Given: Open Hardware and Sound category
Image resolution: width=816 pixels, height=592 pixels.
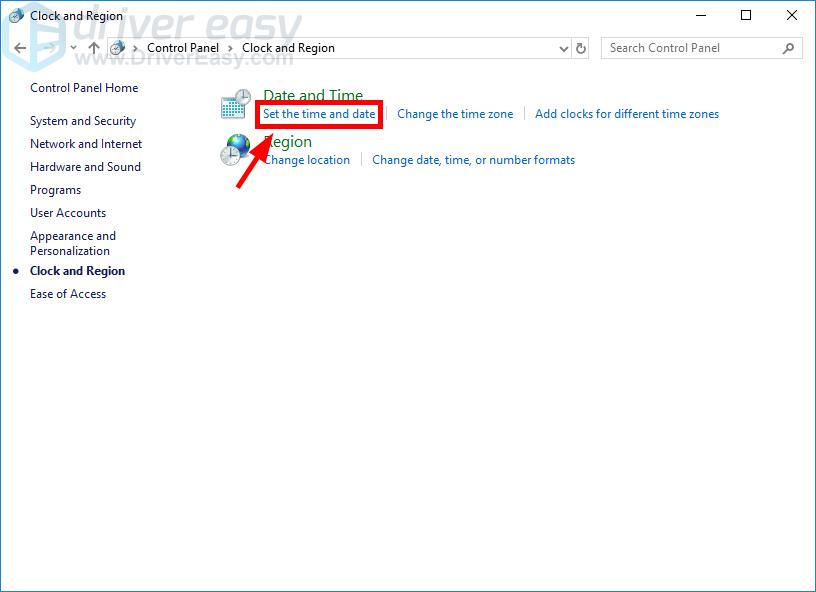Looking at the screenshot, I should pos(85,167).
